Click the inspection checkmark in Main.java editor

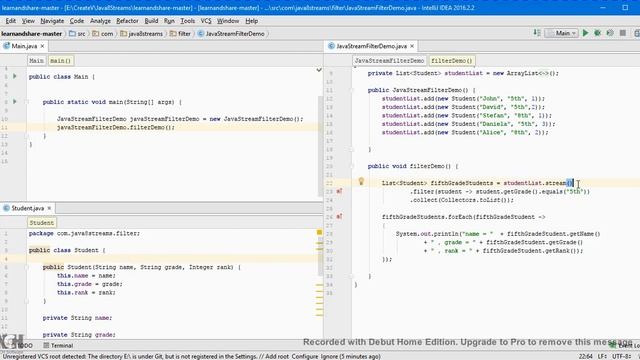click(319, 70)
